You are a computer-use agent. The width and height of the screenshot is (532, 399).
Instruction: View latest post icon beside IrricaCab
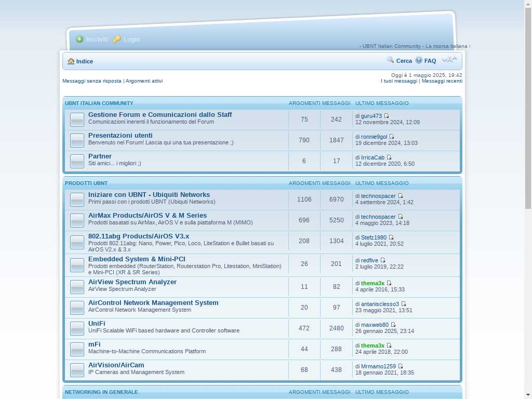click(389, 157)
